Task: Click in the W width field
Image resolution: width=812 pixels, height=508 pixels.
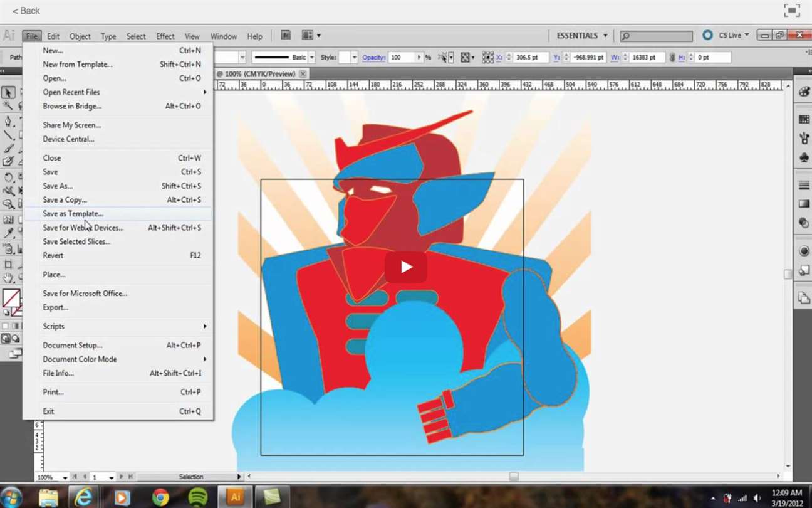Action: tap(647, 57)
